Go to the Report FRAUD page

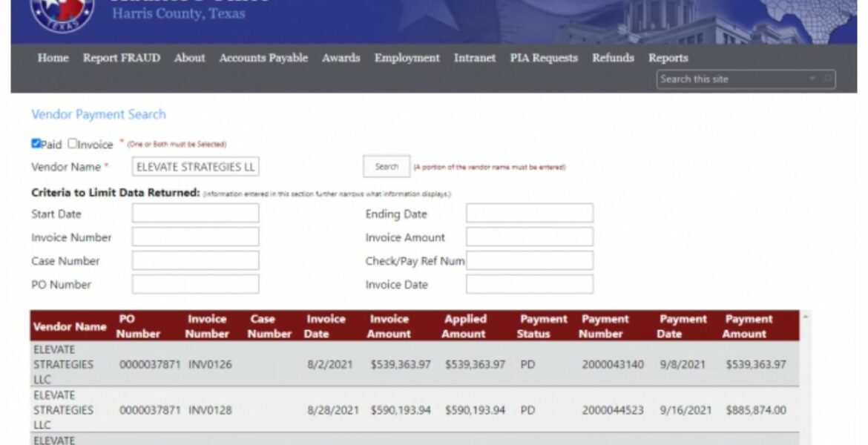[121, 58]
